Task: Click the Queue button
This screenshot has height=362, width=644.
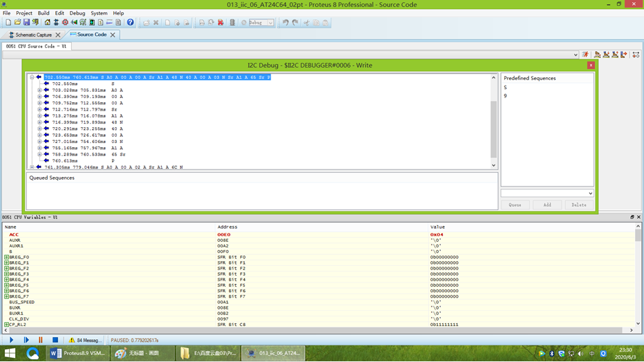Action: click(515, 205)
